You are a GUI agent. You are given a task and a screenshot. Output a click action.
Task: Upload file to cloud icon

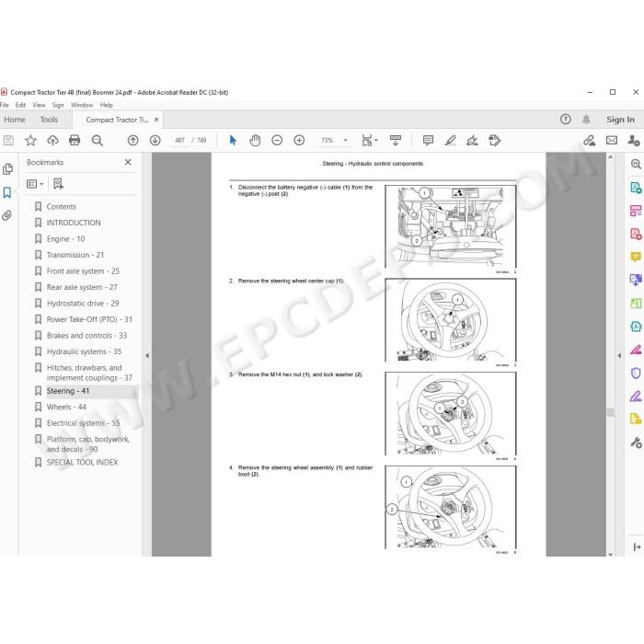click(52, 141)
